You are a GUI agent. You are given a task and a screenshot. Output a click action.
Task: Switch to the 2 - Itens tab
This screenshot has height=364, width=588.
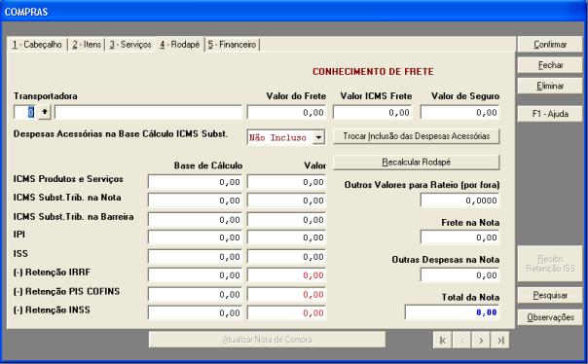pyautogui.click(x=87, y=44)
